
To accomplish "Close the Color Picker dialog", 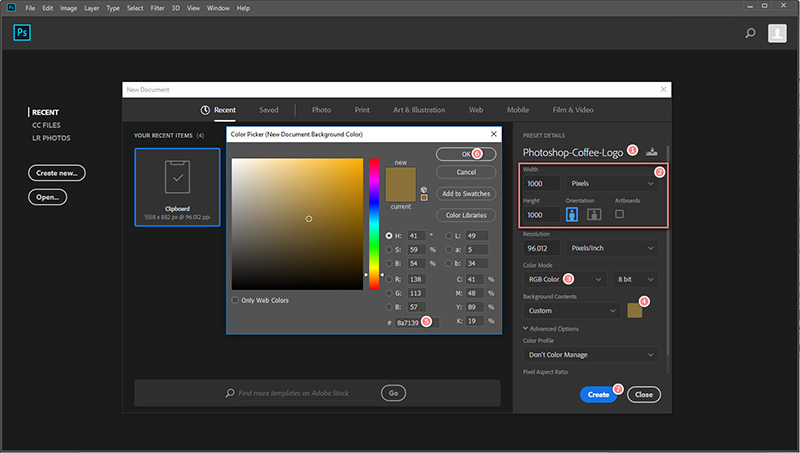I will (492, 134).
